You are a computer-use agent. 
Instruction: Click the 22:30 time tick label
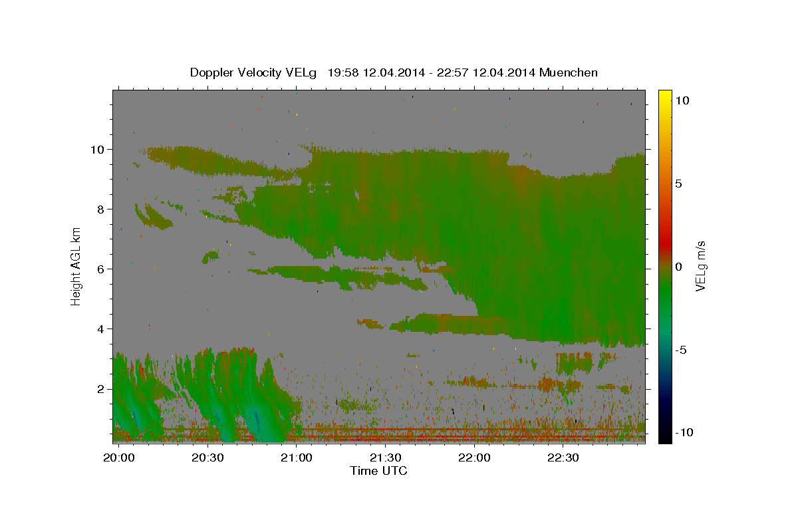tap(563, 458)
